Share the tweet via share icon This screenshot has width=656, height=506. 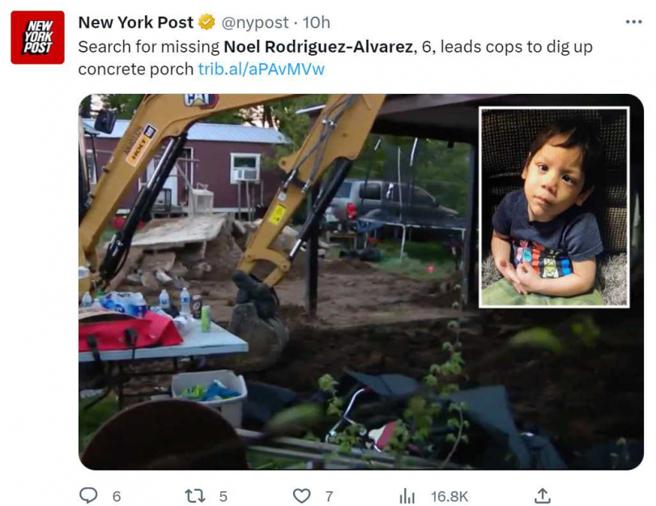(x=542, y=495)
